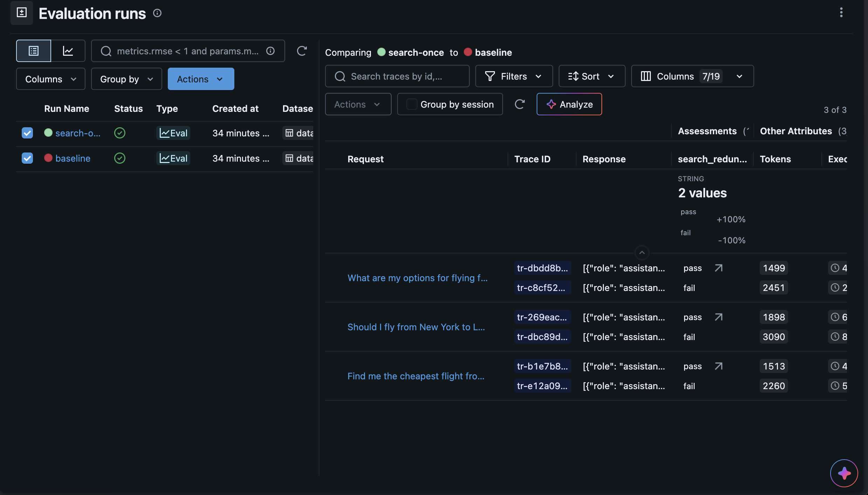868x495 pixels.
Task: Open Evaluation runs info tooltip
Action: 157,13
